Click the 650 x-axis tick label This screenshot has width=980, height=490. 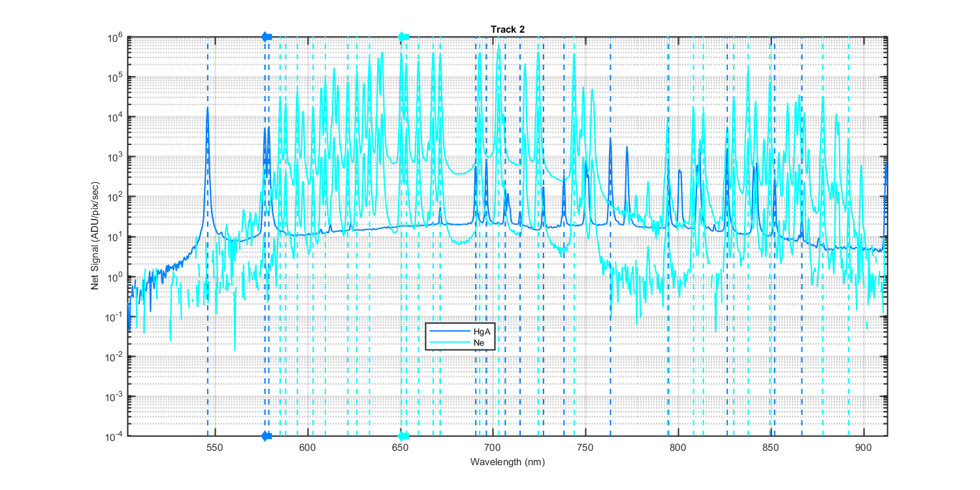click(x=400, y=447)
